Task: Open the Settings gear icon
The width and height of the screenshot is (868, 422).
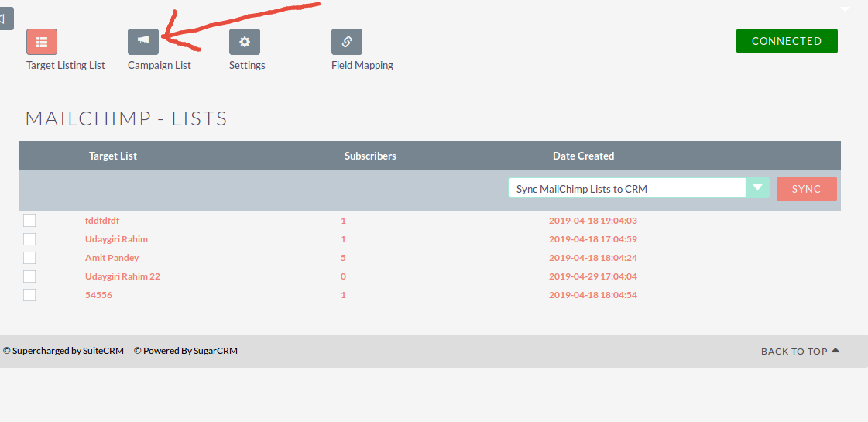Action: 245,42
